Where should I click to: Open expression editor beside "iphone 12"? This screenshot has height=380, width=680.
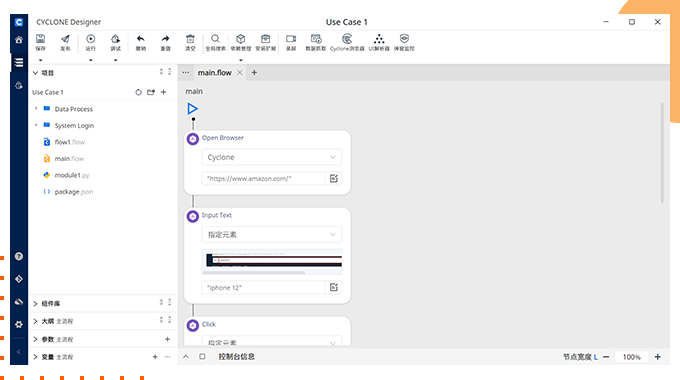point(333,287)
